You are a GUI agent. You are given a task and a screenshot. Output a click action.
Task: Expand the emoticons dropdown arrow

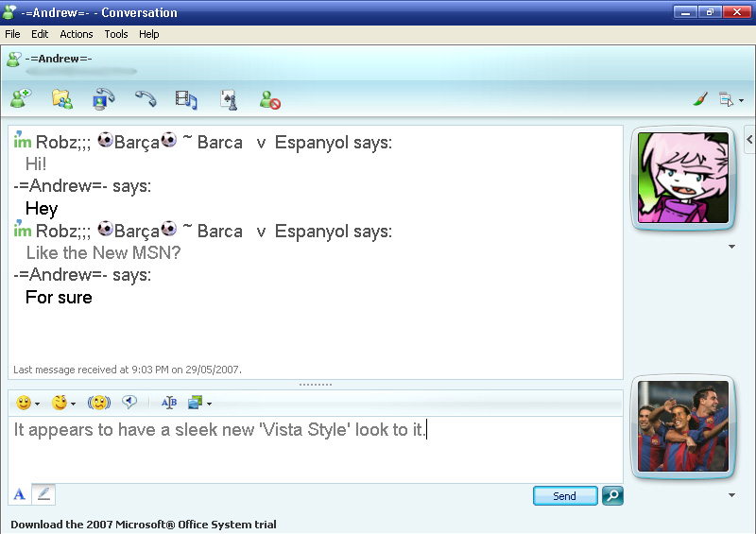(37, 404)
